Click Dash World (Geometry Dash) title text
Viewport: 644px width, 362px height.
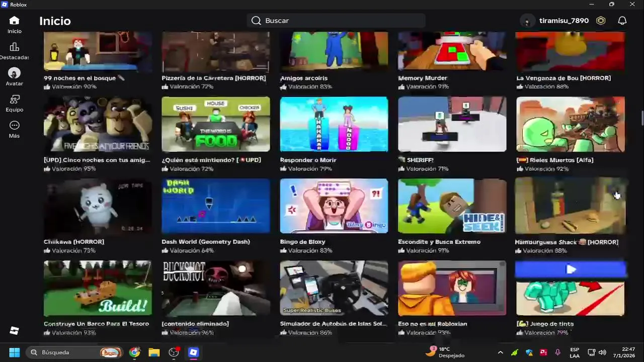click(206, 242)
